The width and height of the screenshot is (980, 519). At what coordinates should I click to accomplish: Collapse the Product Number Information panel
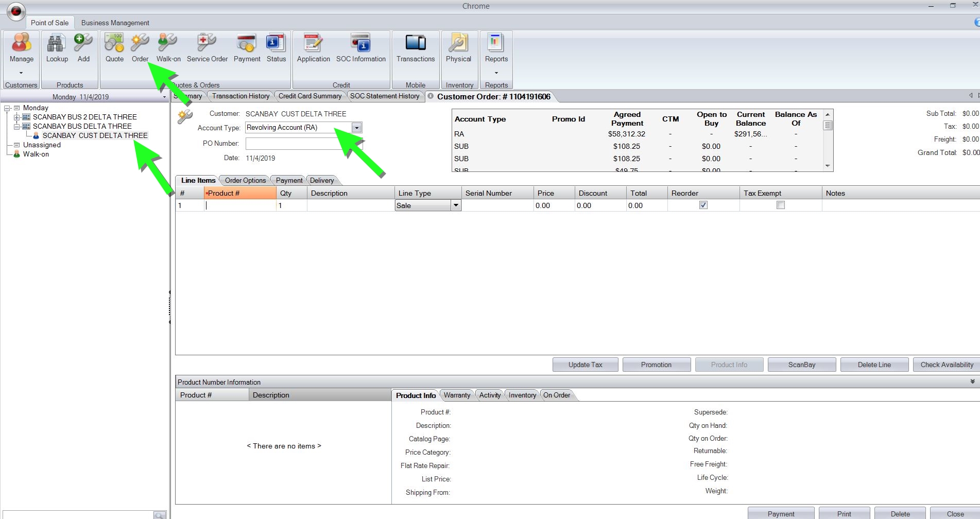point(972,382)
